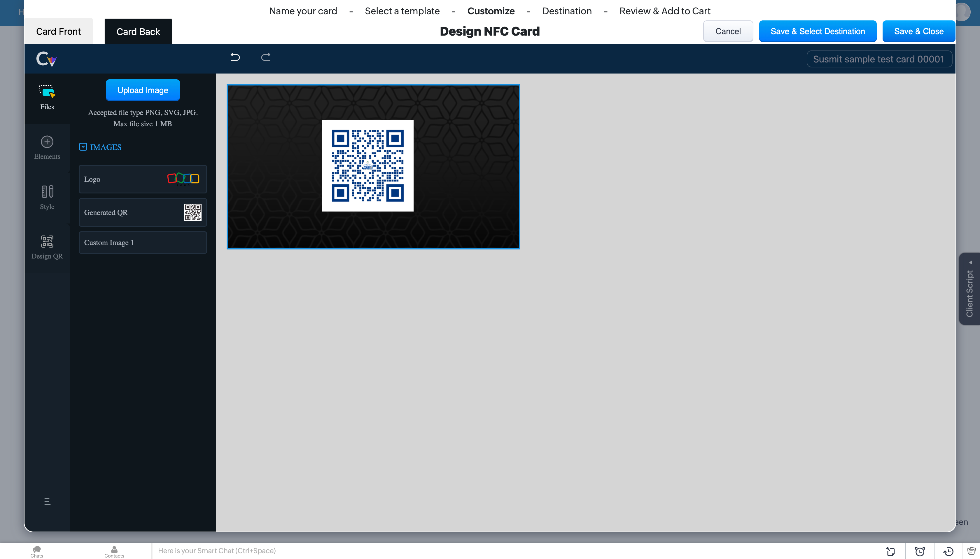The image size is (980, 559).
Task: Click the redo arrow icon
Action: coord(265,57)
